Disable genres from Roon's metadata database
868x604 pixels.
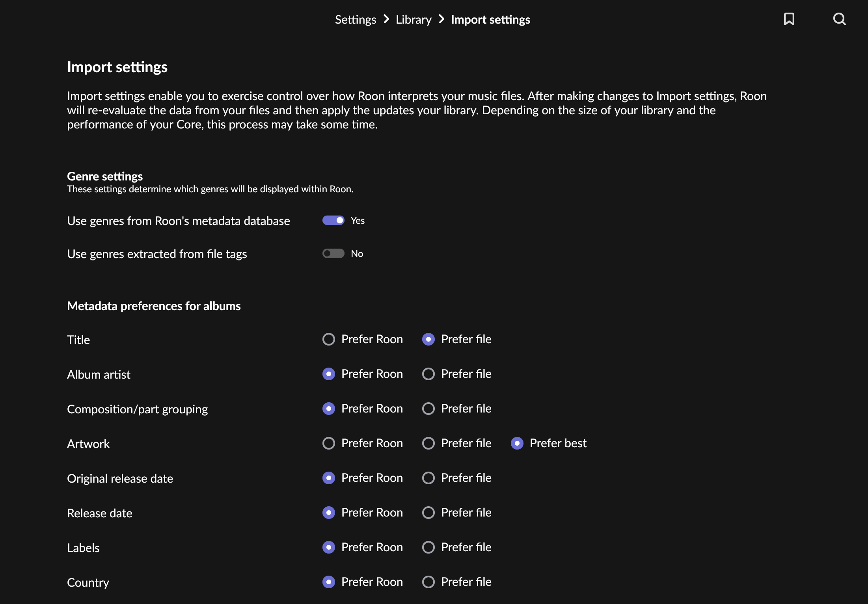pyautogui.click(x=333, y=220)
